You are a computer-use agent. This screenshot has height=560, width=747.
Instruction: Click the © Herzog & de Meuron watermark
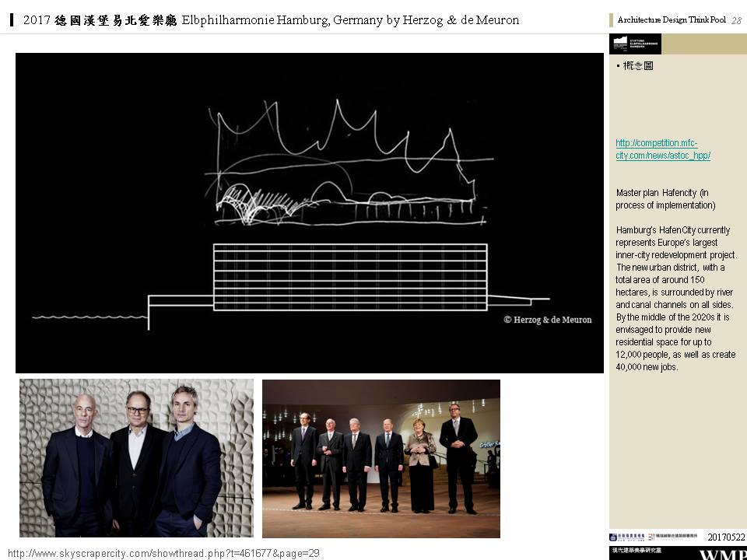[547, 320]
